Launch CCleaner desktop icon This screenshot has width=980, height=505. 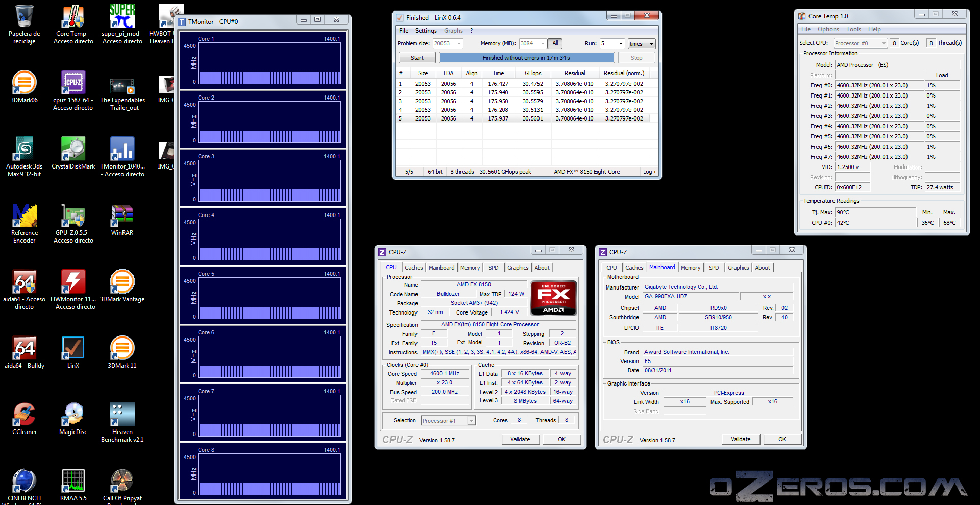coord(24,419)
